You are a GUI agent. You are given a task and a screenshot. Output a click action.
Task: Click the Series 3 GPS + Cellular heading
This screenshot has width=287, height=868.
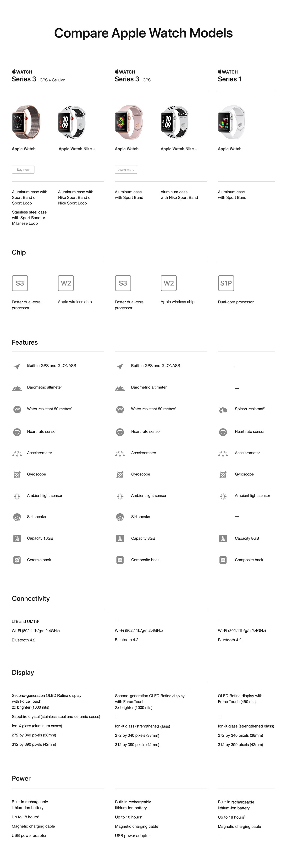pos(38,79)
